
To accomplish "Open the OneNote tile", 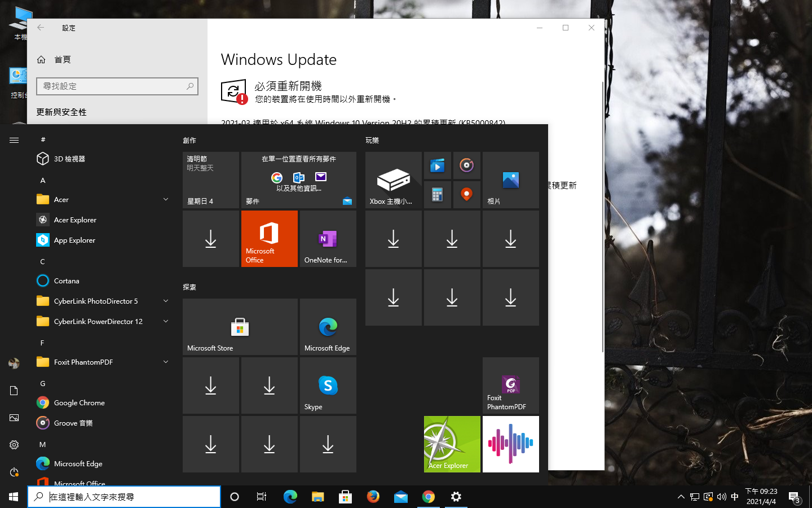I will [328, 239].
